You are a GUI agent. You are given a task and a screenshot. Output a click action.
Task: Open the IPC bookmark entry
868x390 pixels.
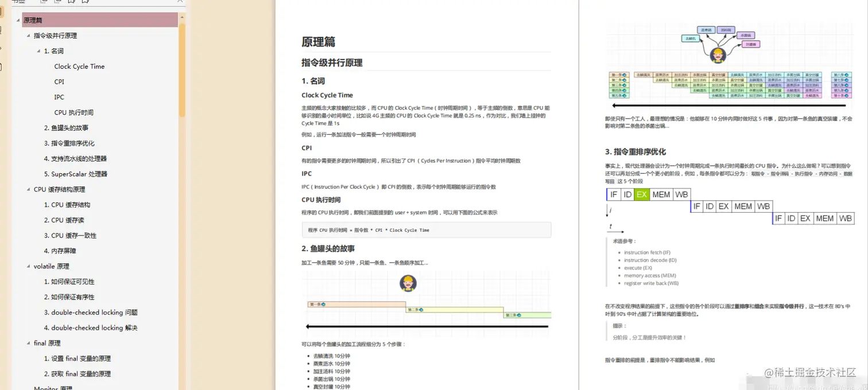pyautogui.click(x=59, y=97)
